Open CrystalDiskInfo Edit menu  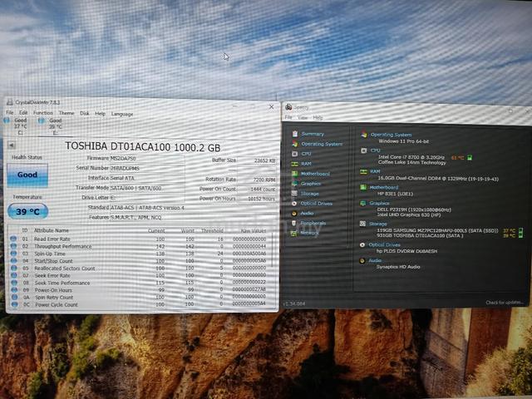[23, 113]
